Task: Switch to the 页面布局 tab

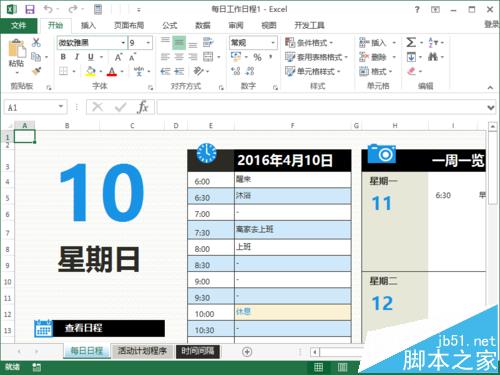Action: point(129,25)
